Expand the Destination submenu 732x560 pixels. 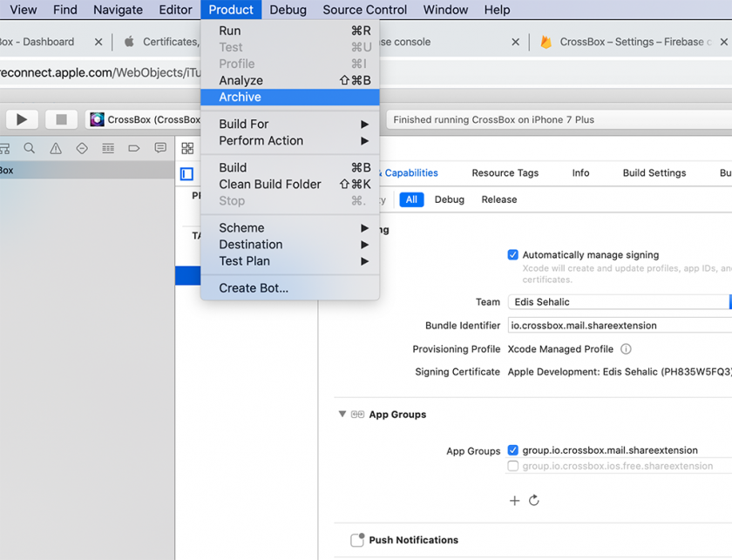pos(290,245)
